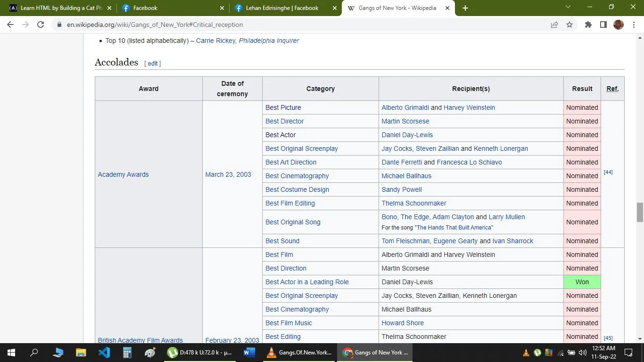Open the Paint palette taskbar icon
The width and height of the screenshot is (644, 362).
click(x=150, y=353)
